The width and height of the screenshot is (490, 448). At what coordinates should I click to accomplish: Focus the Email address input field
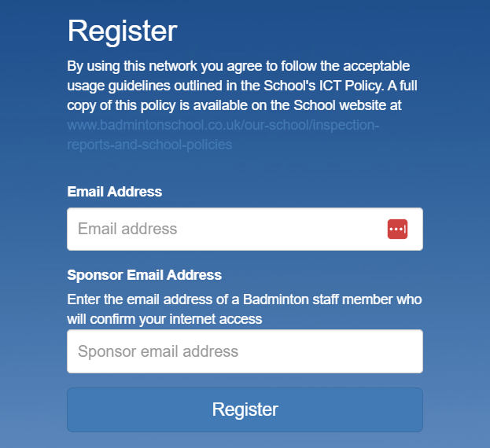pyautogui.click(x=245, y=229)
